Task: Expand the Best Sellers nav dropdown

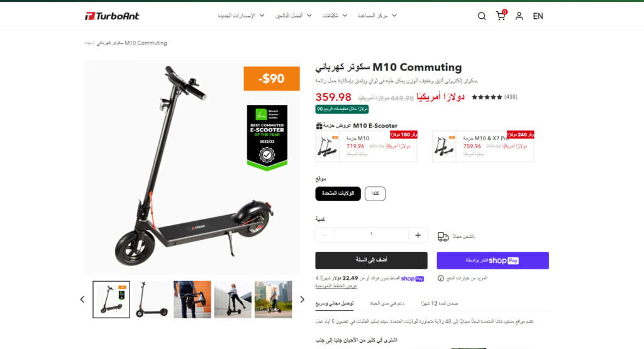Action: click(x=293, y=16)
